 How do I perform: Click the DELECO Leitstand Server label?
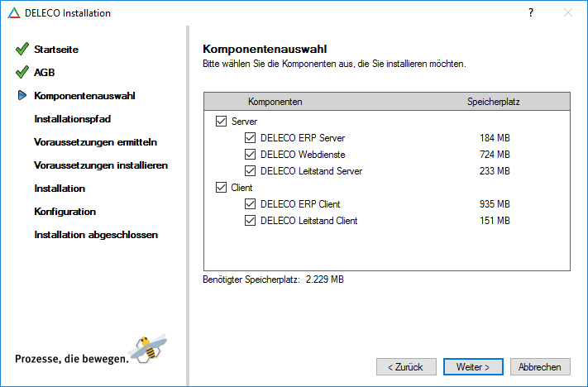tap(311, 171)
